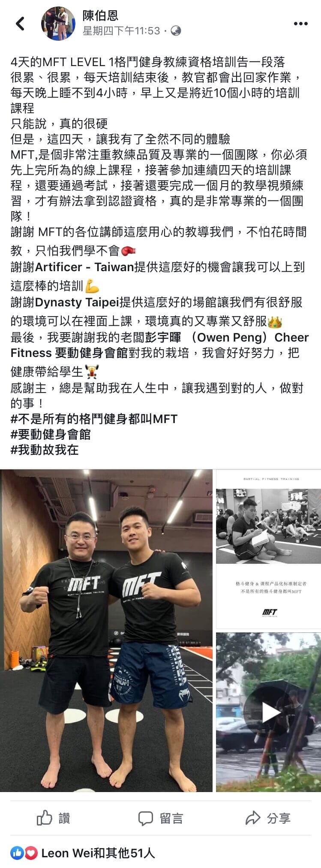Tap the 星期四下午11:53 post timestamp
Viewport: 321px width, 868px height.
click(x=121, y=31)
